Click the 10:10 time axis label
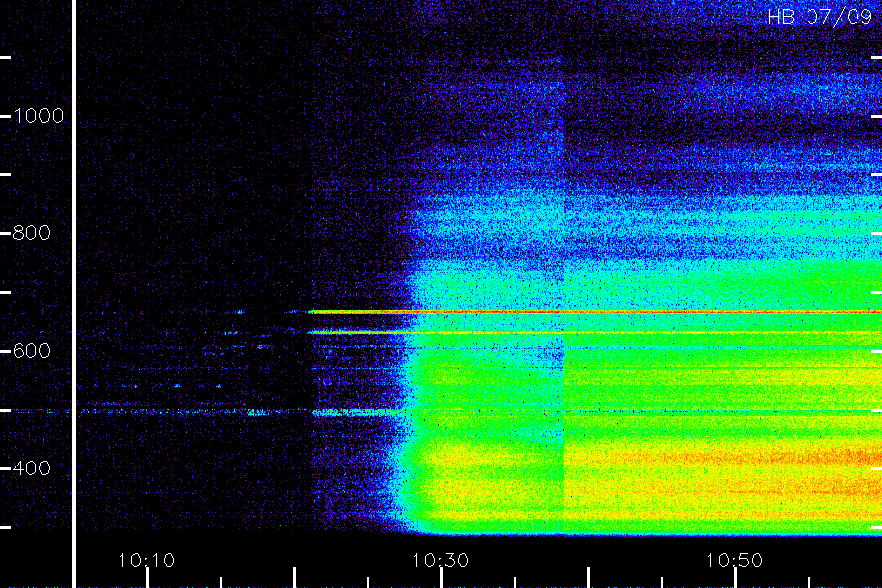882x588 pixels. [x=147, y=561]
